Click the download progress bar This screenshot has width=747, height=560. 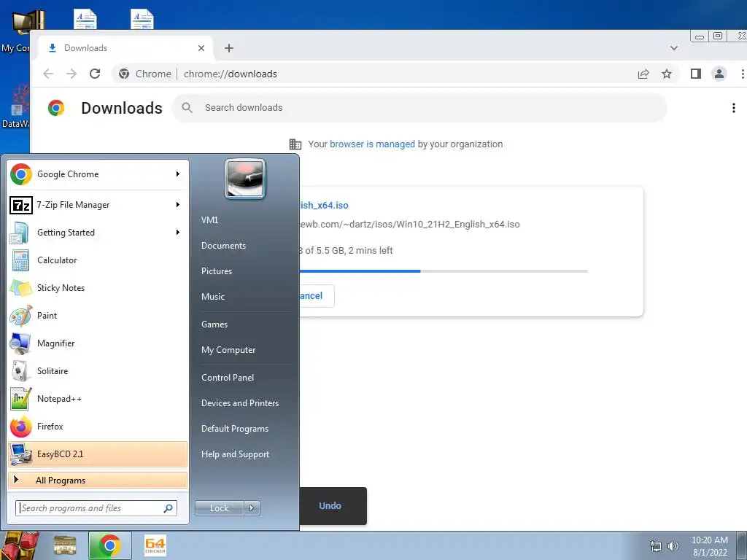pyautogui.click(x=444, y=271)
